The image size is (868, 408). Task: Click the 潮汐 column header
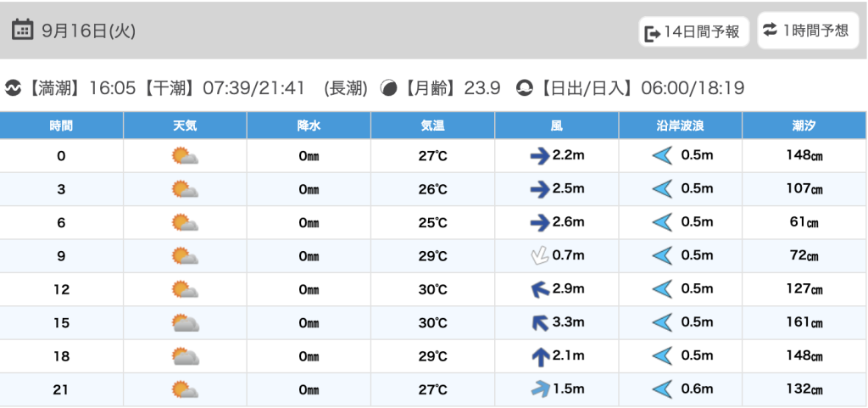[x=804, y=126]
